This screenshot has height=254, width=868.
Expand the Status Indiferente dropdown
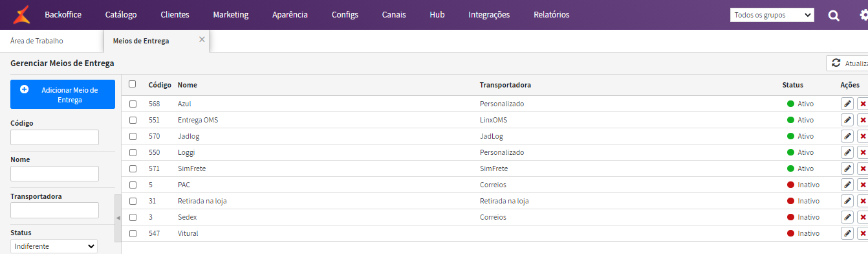pyautogui.click(x=54, y=246)
